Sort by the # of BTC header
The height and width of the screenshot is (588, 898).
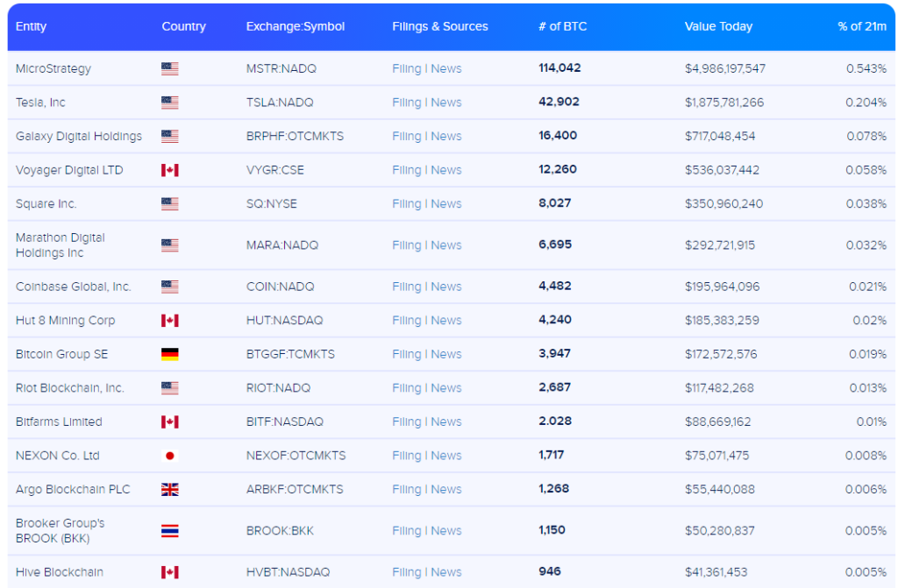561,26
